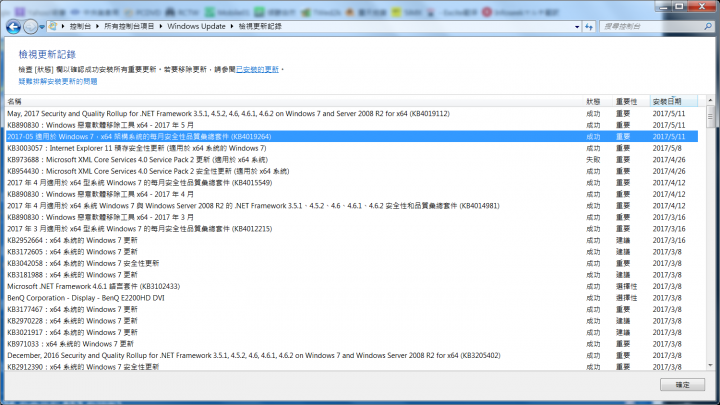Select the KB3172605 Windows 7 update row

[352, 252]
